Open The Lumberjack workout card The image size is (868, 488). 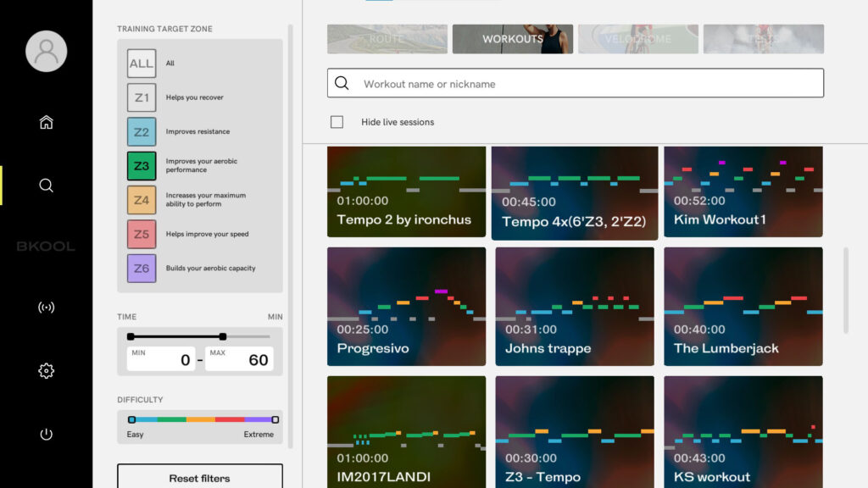(x=743, y=307)
